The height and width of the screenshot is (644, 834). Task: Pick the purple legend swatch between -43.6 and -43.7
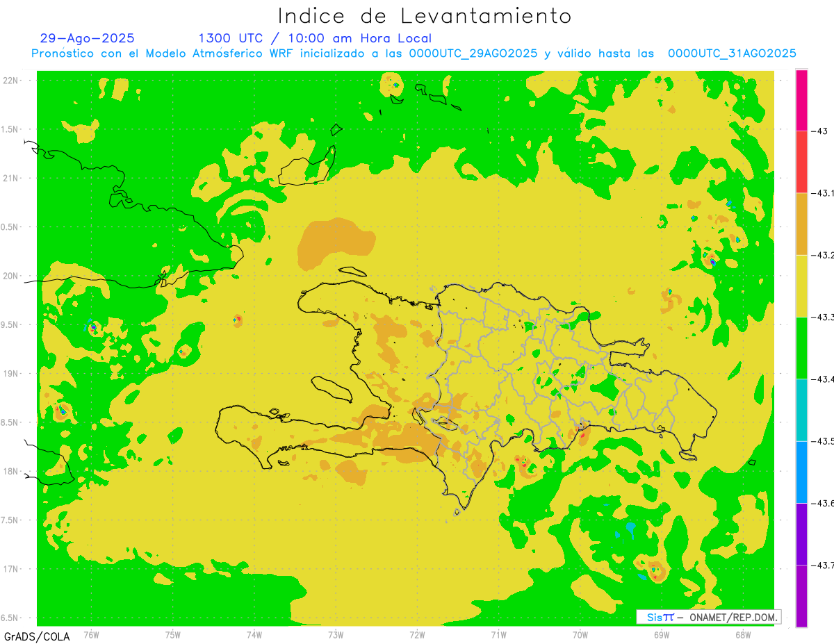pyautogui.click(x=801, y=534)
